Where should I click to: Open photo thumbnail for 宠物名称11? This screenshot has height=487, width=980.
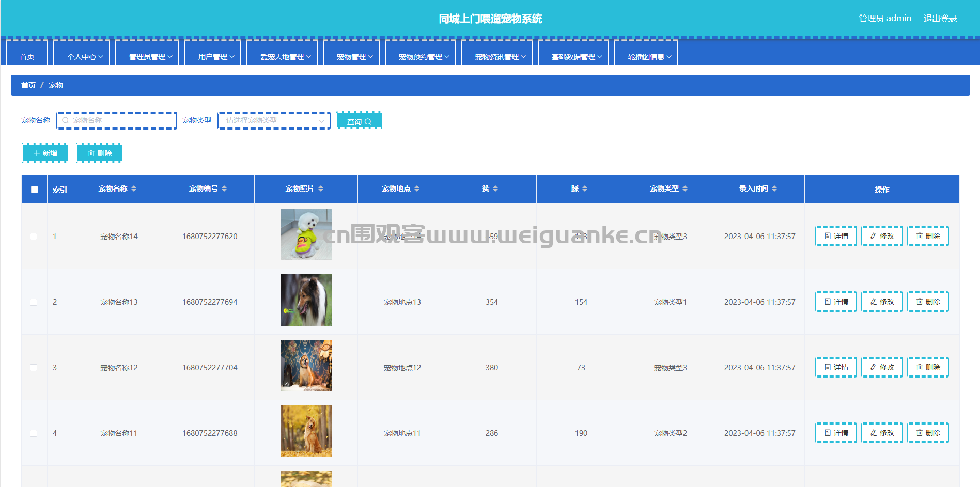[x=306, y=431]
